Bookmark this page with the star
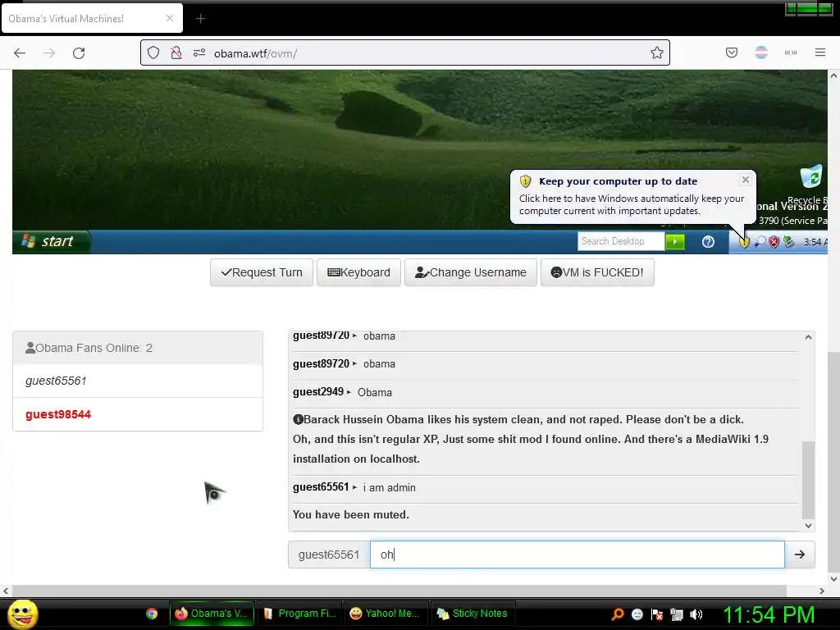Image resolution: width=840 pixels, height=630 pixels. pos(657,52)
